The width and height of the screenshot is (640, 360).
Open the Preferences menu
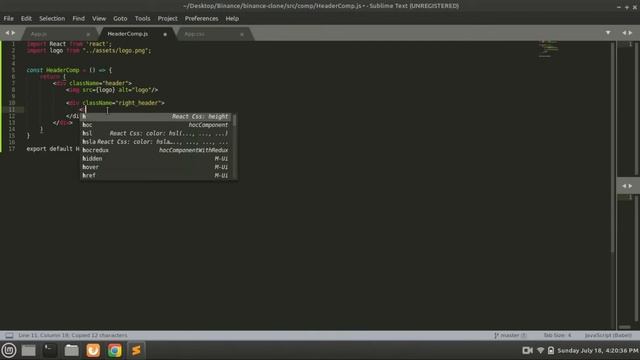point(201,18)
